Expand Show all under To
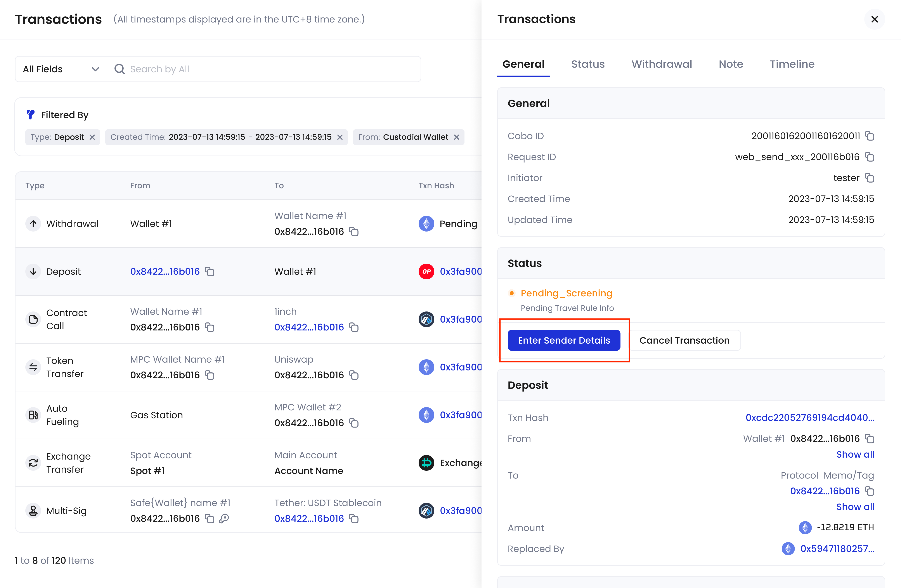This screenshot has width=901, height=588. [x=855, y=507]
